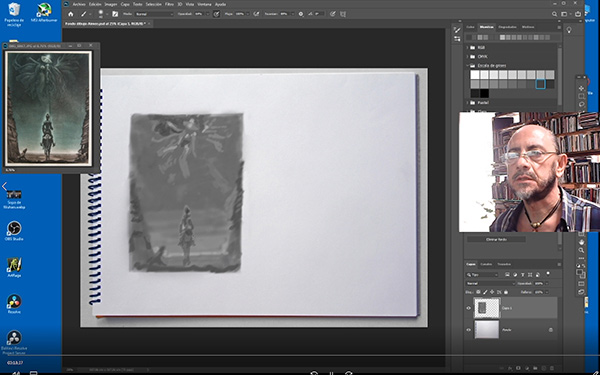600x375 pixels.
Task: Expand the Pastel swatches folder
Action: (x=467, y=103)
